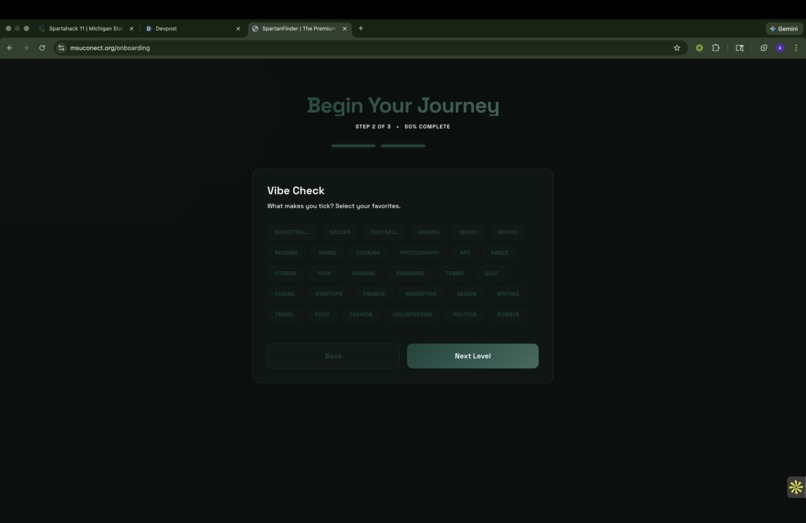Open Chrome three-dot menu
The height and width of the screenshot is (523, 806).
796,48
